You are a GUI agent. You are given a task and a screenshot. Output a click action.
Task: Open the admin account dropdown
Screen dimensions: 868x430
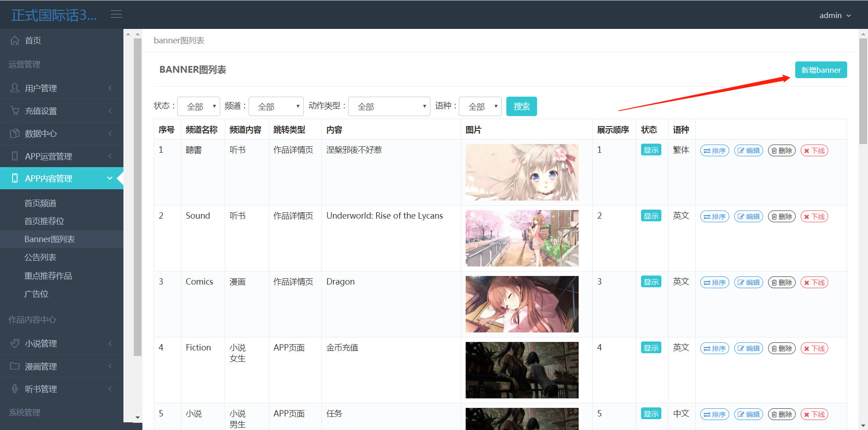pyautogui.click(x=835, y=15)
